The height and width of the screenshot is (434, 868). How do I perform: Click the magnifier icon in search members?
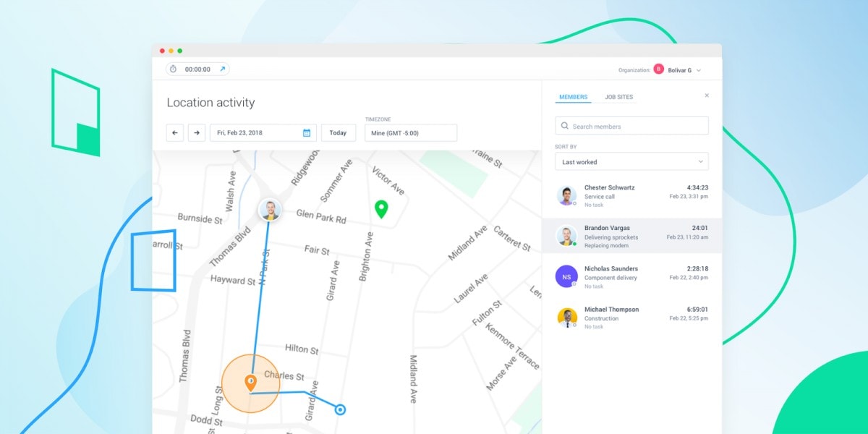(x=565, y=125)
